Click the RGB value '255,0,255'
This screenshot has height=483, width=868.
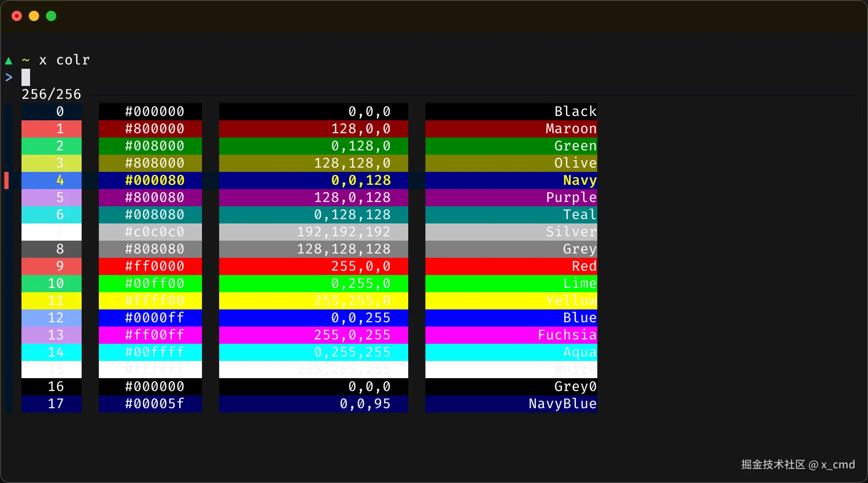click(x=352, y=335)
